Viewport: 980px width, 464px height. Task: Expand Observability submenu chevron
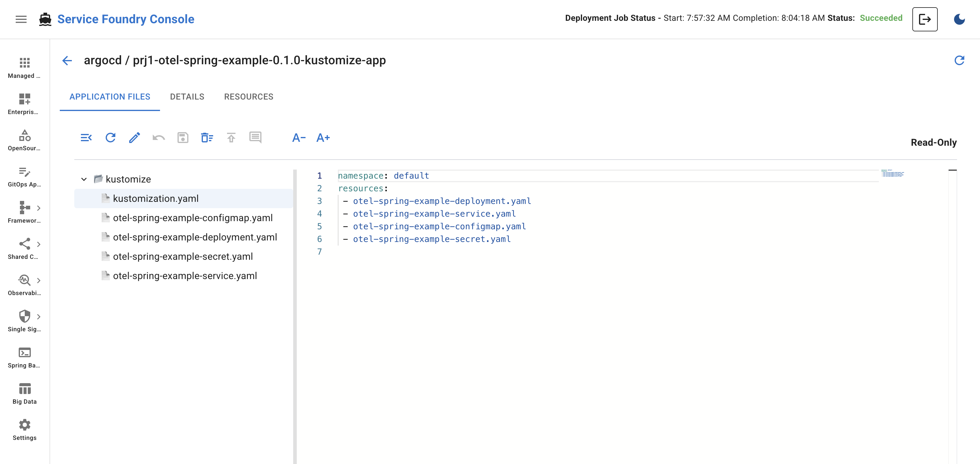[38, 281]
